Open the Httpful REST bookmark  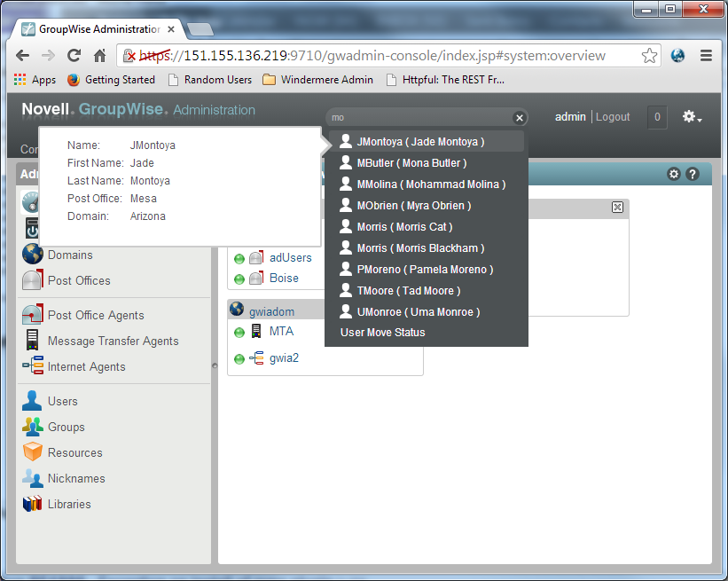pyautogui.click(x=445, y=80)
